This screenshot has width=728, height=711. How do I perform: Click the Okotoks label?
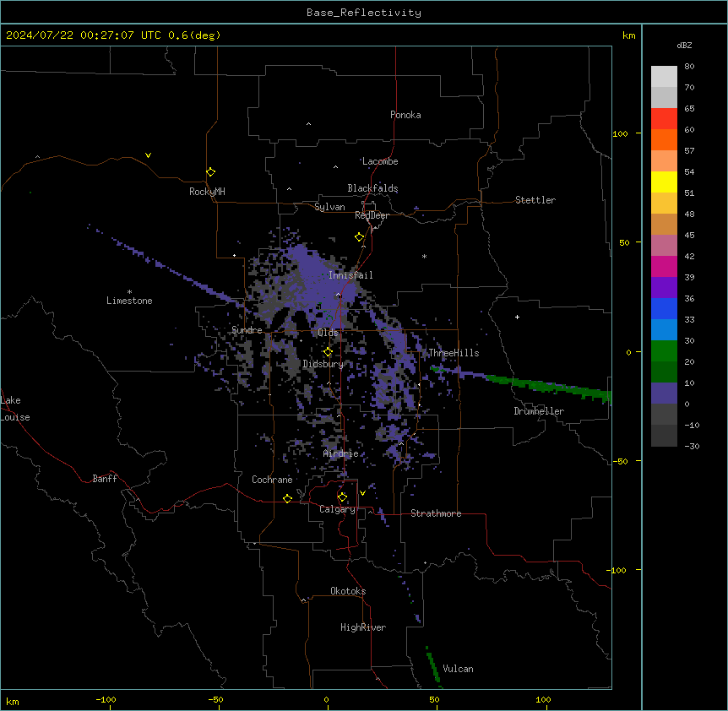[348, 591]
